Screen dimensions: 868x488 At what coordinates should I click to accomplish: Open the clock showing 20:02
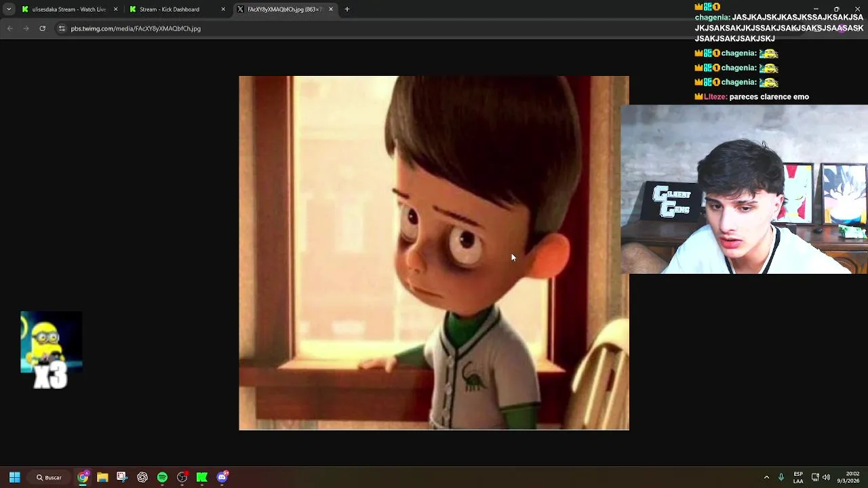click(848, 477)
